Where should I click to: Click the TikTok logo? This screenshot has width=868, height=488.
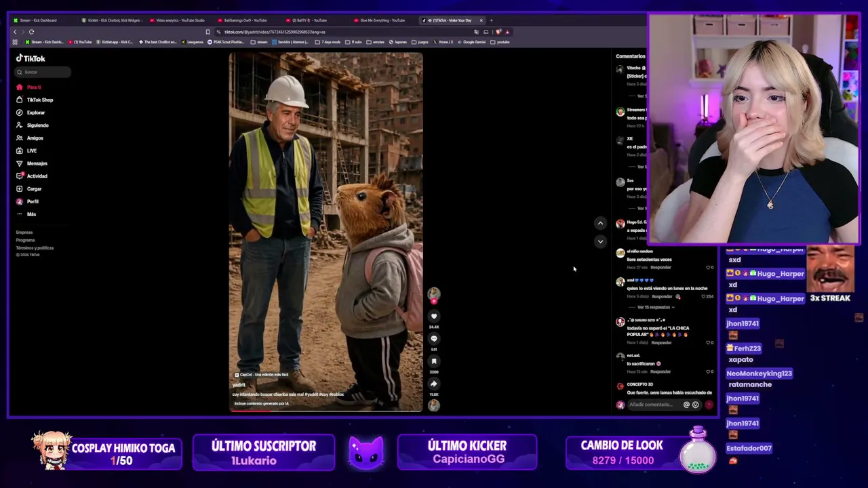[x=31, y=58]
